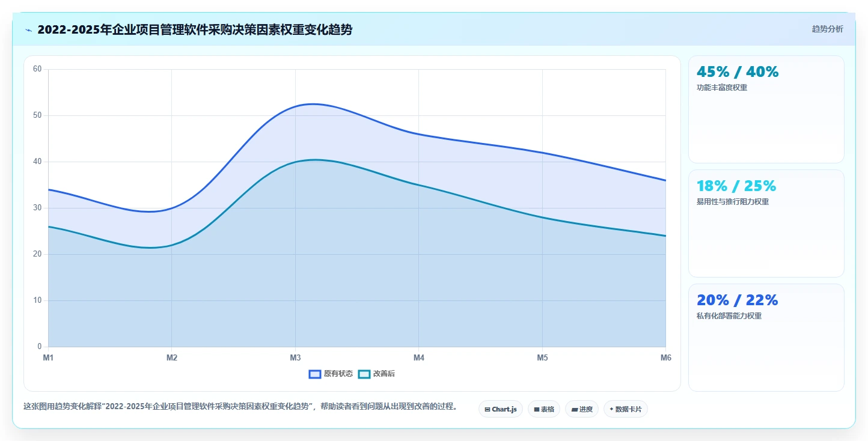Click the 原有状态 legend label

[x=338, y=374]
